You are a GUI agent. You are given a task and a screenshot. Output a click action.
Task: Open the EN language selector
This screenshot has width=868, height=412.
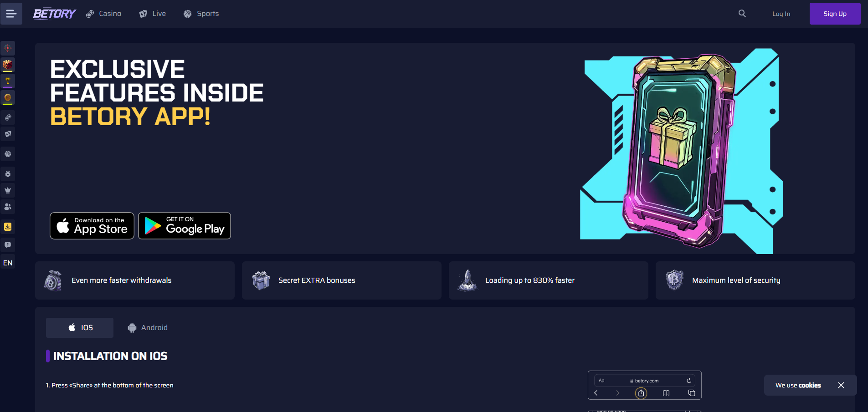pyautogui.click(x=8, y=263)
